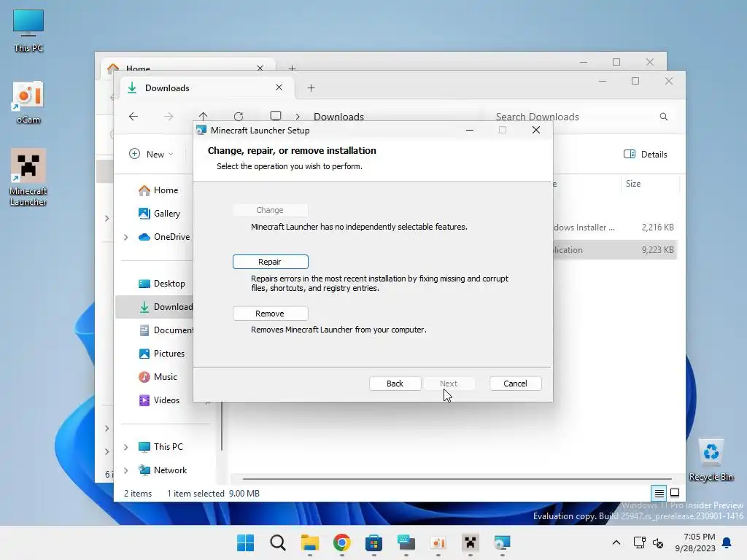Open Google Chrome from taskbar
747x560 pixels.
pyautogui.click(x=342, y=542)
